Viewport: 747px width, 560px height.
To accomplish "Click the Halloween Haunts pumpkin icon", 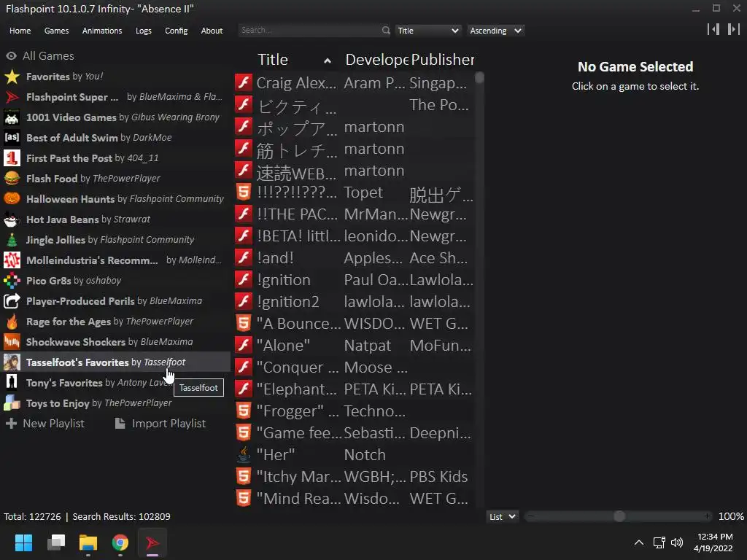I will (12, 198).
